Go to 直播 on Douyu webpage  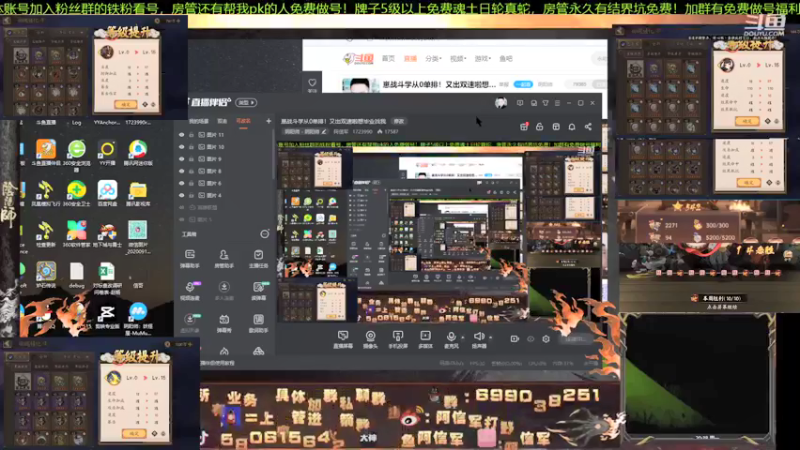[x=410, y=59]
